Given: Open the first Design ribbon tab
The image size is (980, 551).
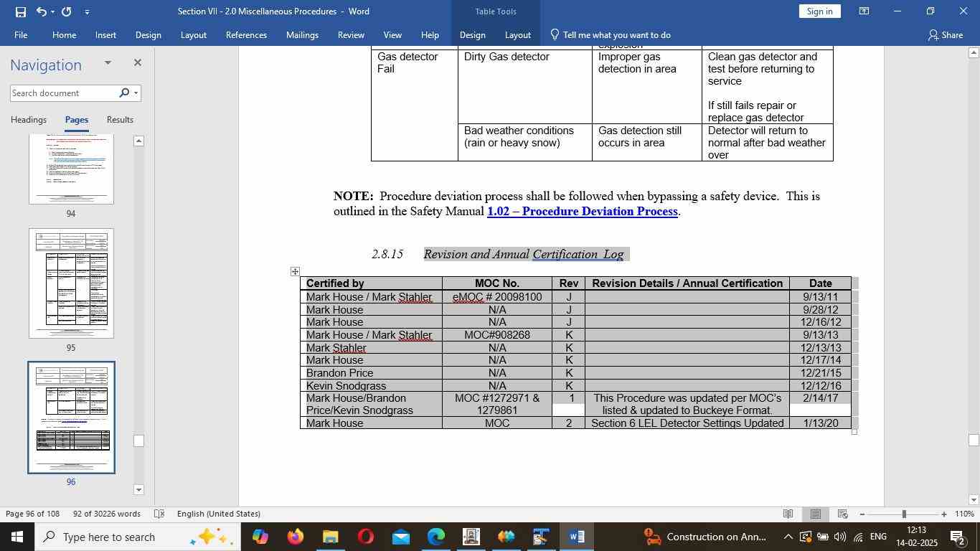Looking at the screenshot, I should click(x=148, y=34).
